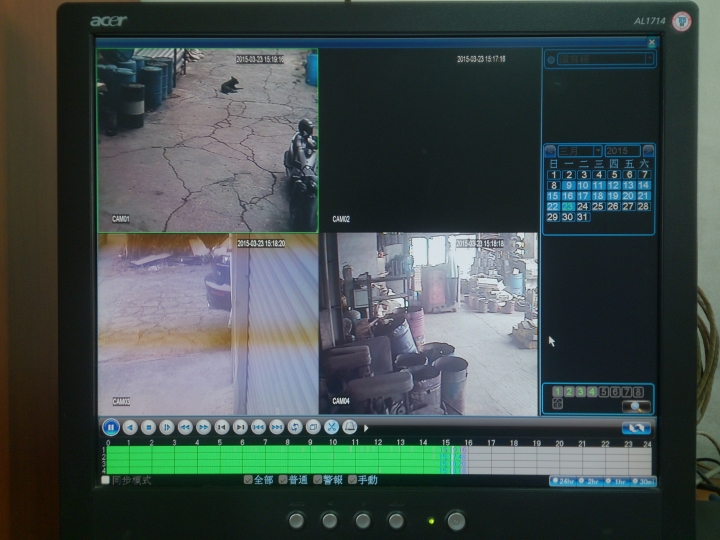Select date 9 in the calendar
720x540 pixels.
point(568,185)
